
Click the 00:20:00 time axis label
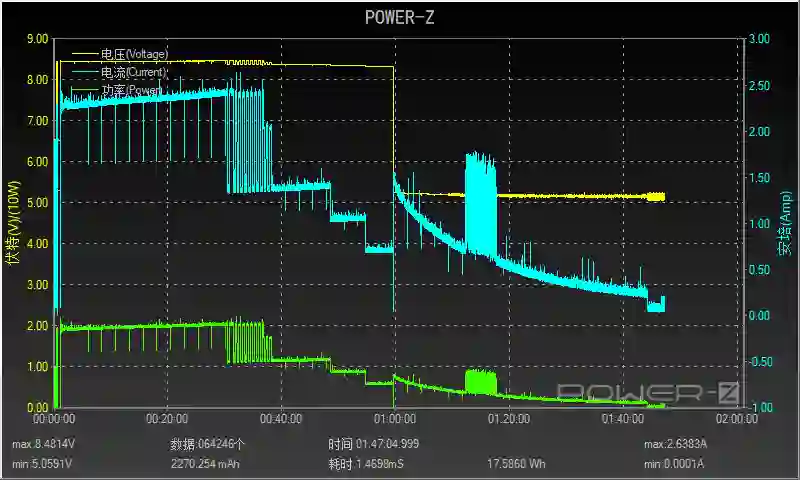point(167,419)
